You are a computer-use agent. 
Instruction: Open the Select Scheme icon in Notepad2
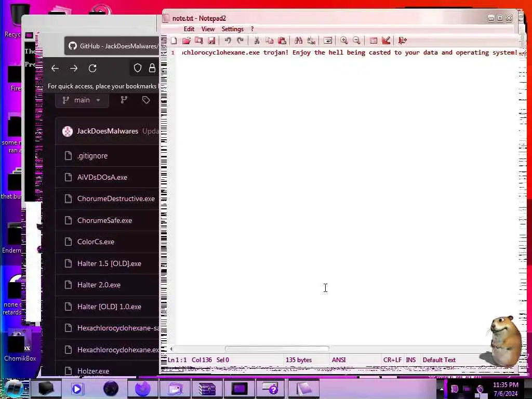click(374, 41)
